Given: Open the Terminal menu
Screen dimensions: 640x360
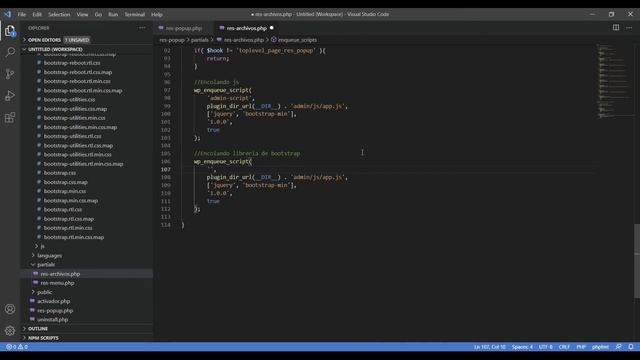Looking at the screenshot, I should click(x=135, y=14).
